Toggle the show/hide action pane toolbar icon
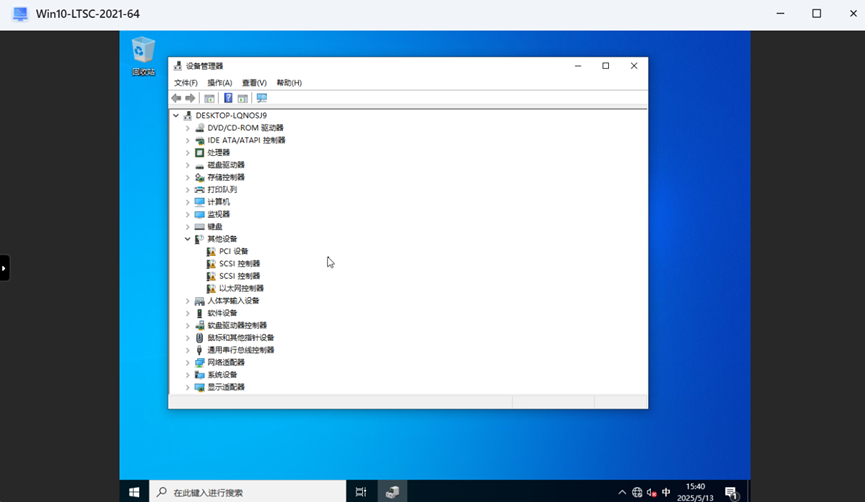The width and height of the screenshot is (865, 502). 242,98
